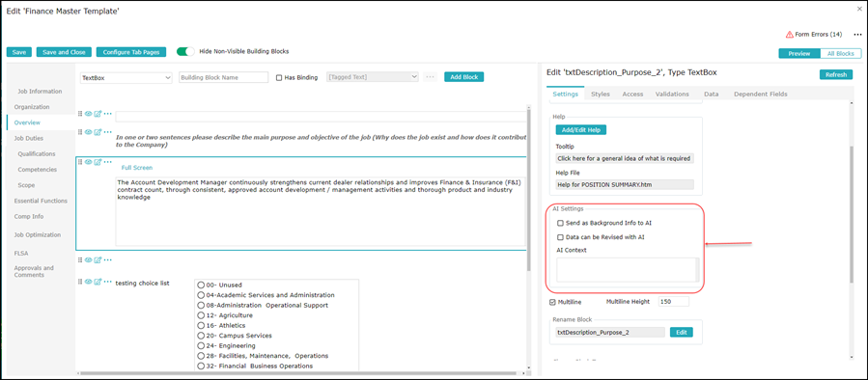Click the Refresh button
This screenshot has width=868, height=380.
point(836,74)
